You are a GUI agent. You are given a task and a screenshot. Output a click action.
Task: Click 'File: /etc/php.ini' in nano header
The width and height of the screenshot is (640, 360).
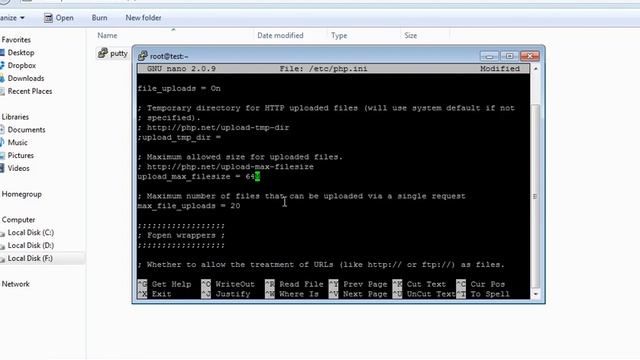click(x=323, y=69)
